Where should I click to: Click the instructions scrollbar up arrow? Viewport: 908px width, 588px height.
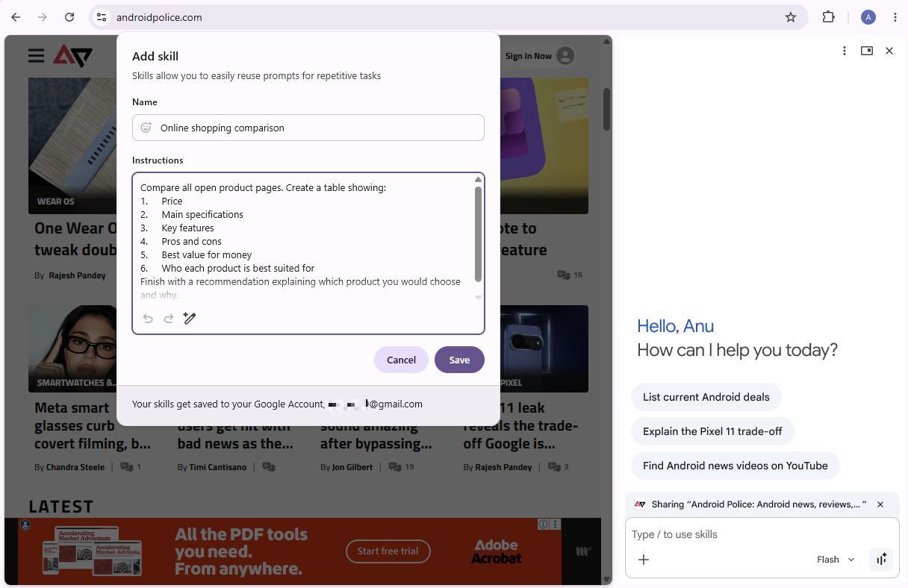(479, 180)
